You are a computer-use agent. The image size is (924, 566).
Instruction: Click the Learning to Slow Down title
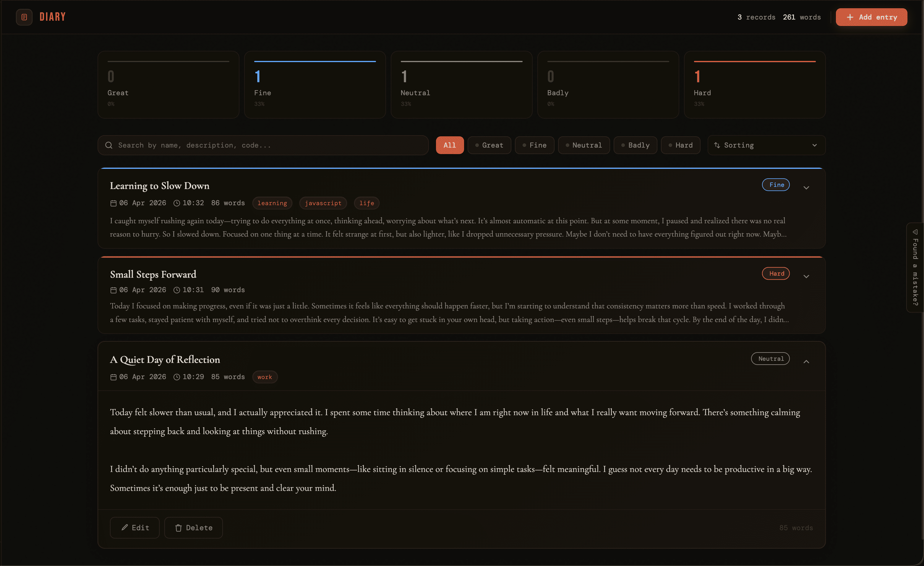tap(160, 186)
